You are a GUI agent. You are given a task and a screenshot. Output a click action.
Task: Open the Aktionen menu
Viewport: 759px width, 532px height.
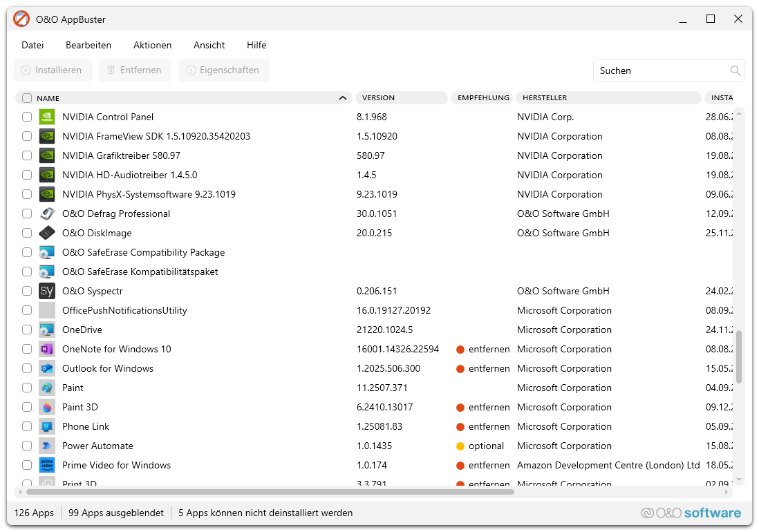click(x=152, y=45)
